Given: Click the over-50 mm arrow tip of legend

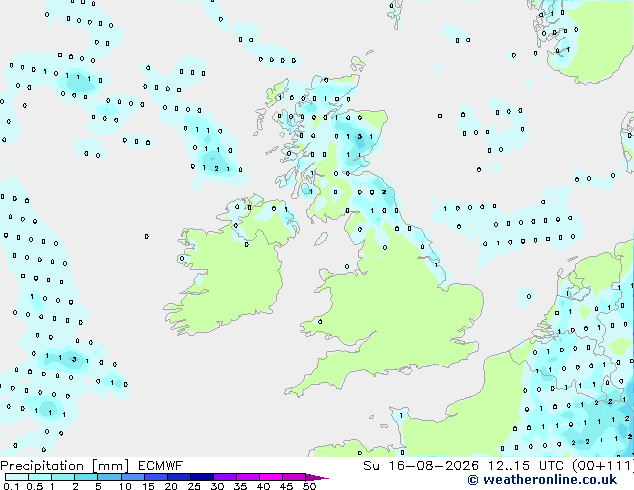Looking at the screenshot, I should pos(317,477).
